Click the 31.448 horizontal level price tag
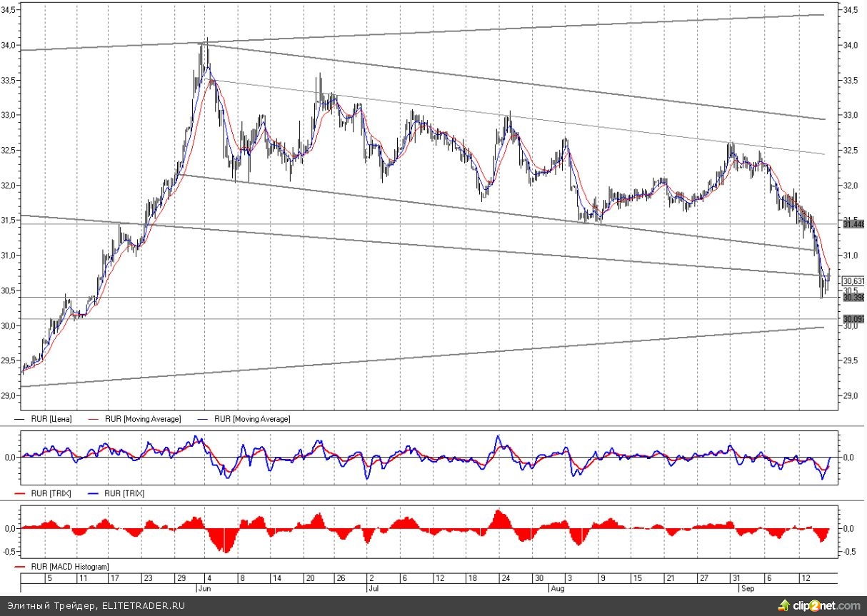The width and height of the screenshot is (867, 616). coord(854,224)
